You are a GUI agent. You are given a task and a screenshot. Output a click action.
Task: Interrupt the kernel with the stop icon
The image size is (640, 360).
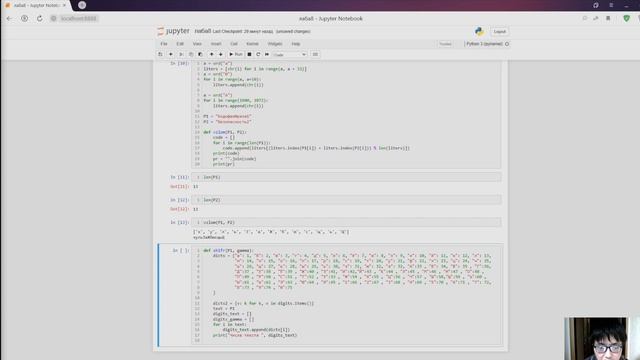[x=249, y=54]
